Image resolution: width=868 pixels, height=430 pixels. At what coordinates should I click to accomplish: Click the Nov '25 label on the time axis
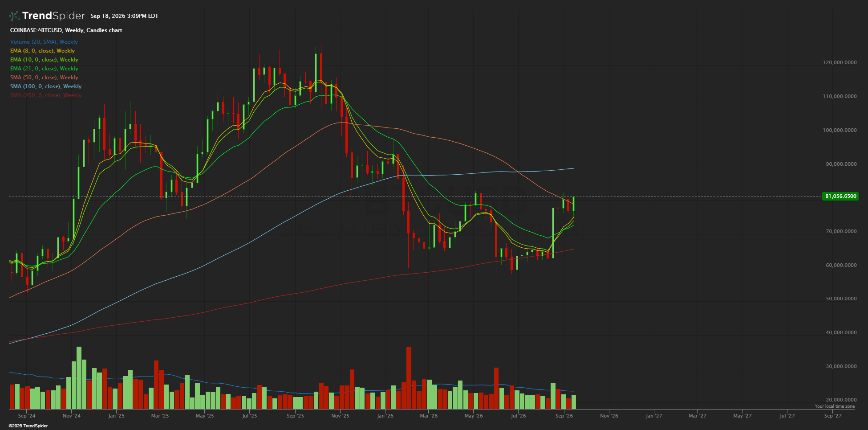coord(340,416)
